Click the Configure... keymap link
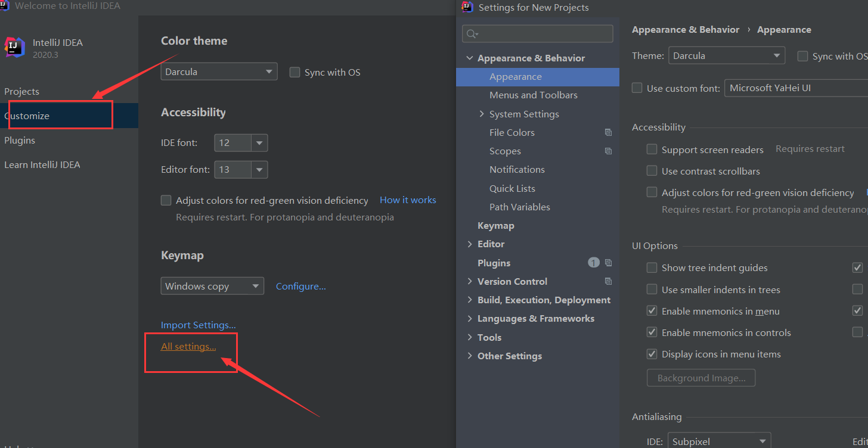 click(301, 287)
